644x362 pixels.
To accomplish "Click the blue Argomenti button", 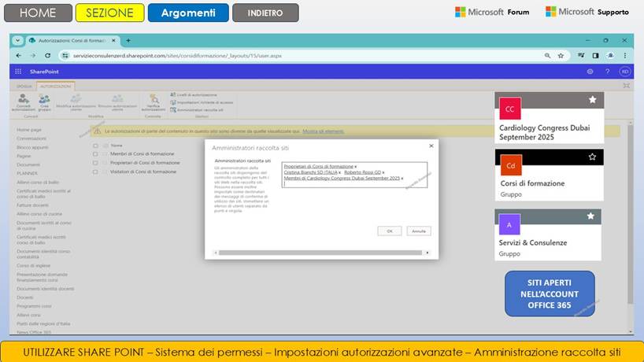I will tap(188, 13).
